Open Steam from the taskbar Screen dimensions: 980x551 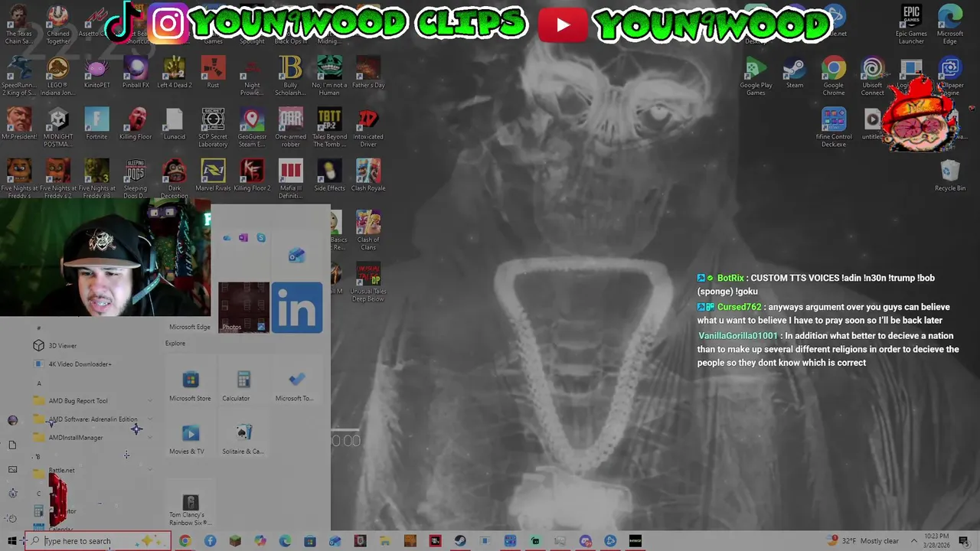point(460,541)
